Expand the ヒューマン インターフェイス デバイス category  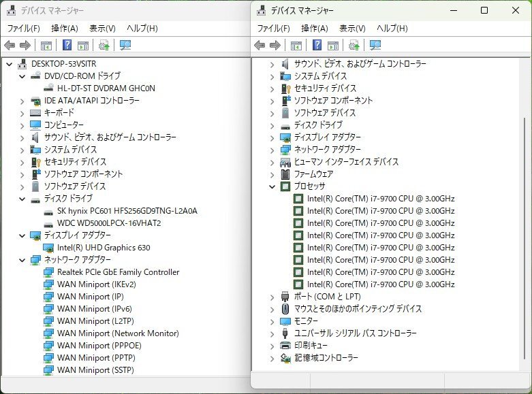tap(272, 162)
